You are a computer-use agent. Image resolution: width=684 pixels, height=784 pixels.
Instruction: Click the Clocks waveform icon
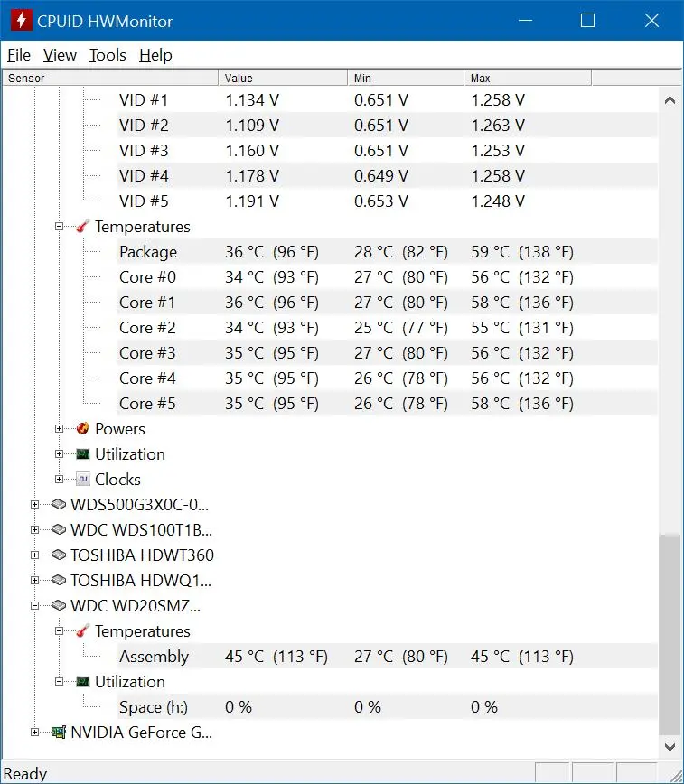click(x=82, y=479)
